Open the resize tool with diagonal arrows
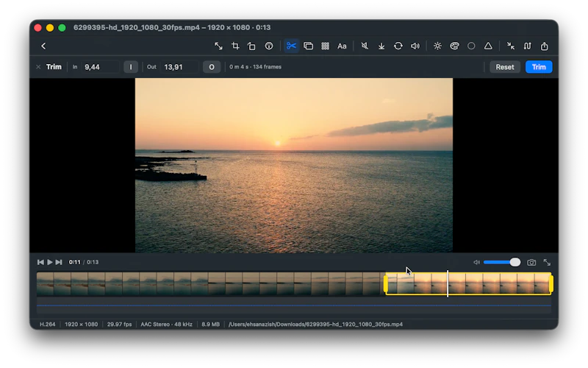The image size is (588, 368). coord(218,46)
